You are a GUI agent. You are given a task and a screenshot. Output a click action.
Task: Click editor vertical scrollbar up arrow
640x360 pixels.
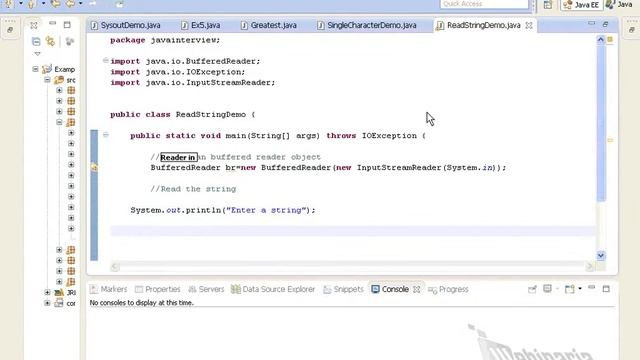click(x=600, y=40)
